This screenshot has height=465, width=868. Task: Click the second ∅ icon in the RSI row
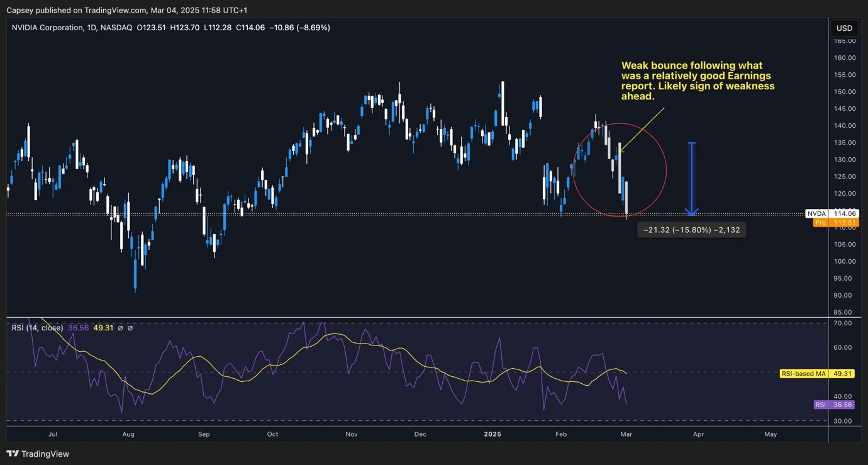[130, 328]
